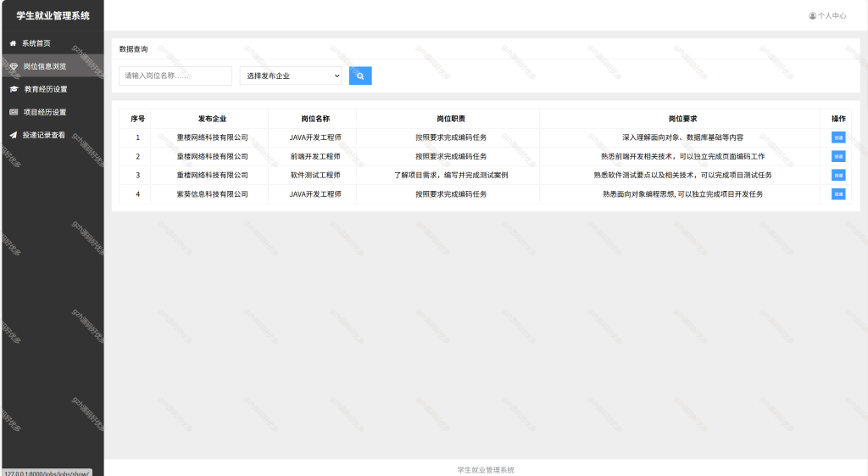The height and width of the screenshot is (476, 868).
Task: Click the 岗位要求 column header
Action: coord(682,119)
